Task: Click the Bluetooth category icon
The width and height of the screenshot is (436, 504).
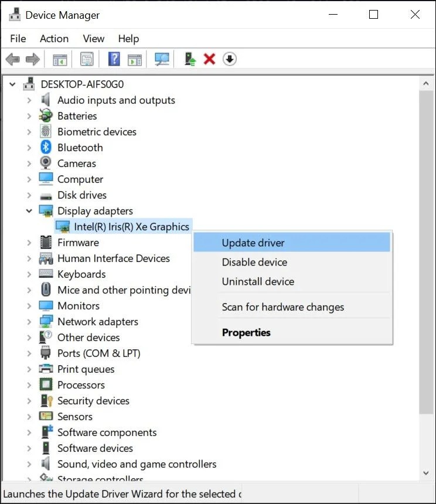Action: point(46,147)
